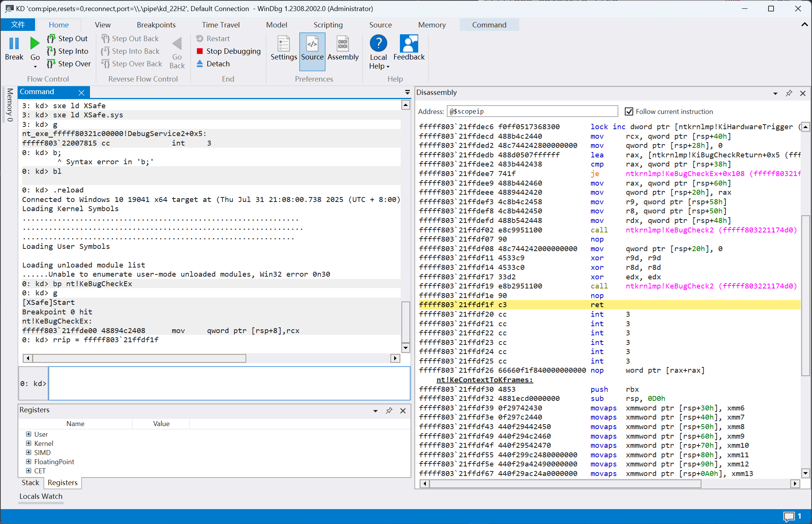The height and width of the screenshot is (524, 812).
Task: Click Command output scroll up arrow
Action: [x=406, y=105]
